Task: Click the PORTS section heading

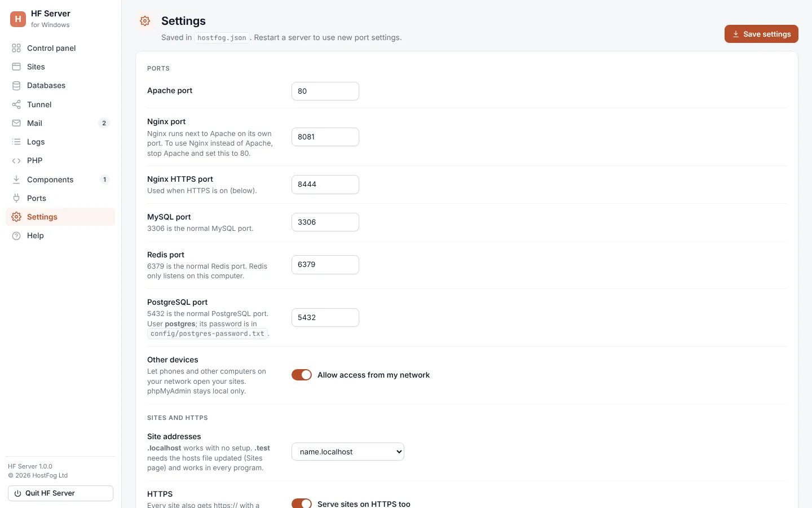Action: point(158,68)
